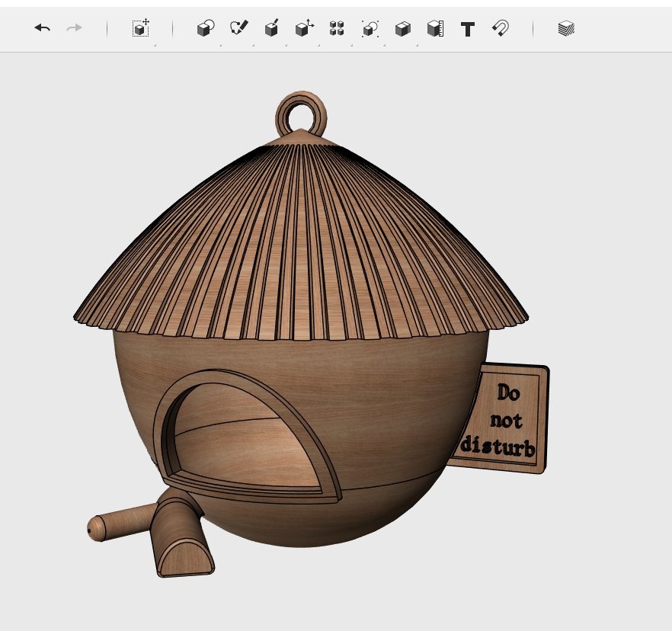
Task: Toggle the Snap magnet tool
Action: pyautogui.click(x=501, y=29)
